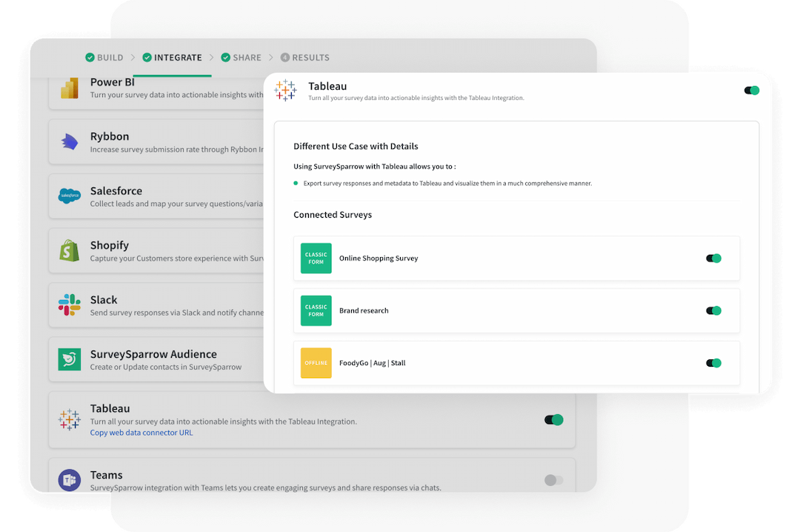Disable the Tableau integration in panel header
The image size is (800, 532).
point(752,90)
